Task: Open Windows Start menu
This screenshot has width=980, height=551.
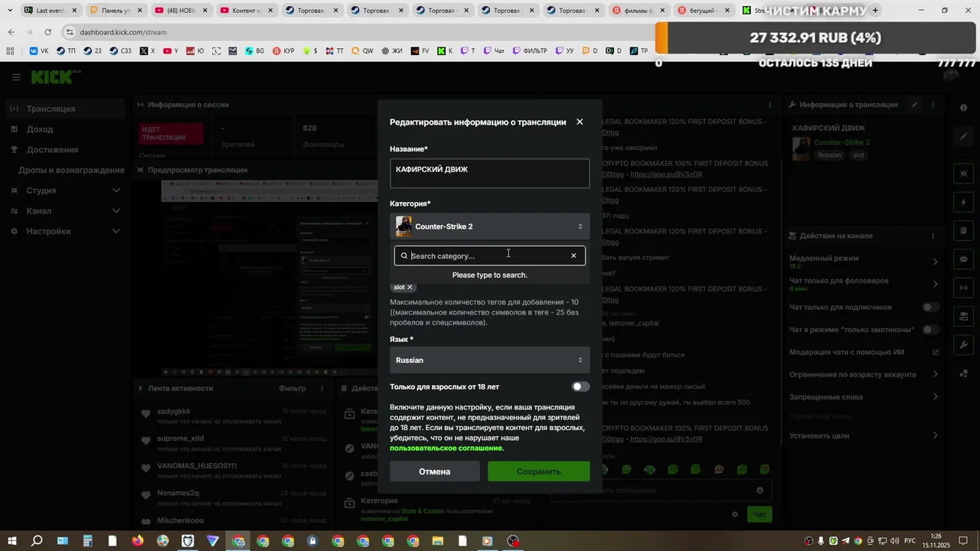Action: [12, 541]
